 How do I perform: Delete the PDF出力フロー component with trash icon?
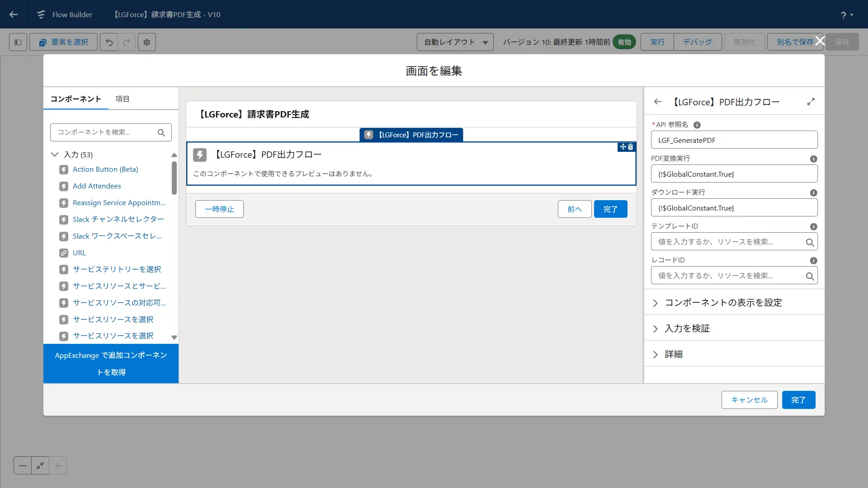pyautogui.click(x=631, y=147)
